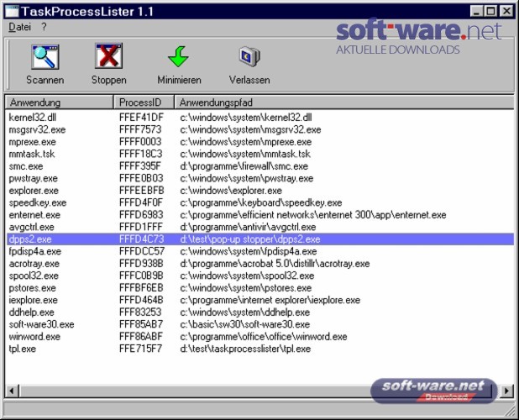Viewport: 519px width, 420px height.
Task: Click process ID FFFD1FFF
Action: (x=141, y=227)
